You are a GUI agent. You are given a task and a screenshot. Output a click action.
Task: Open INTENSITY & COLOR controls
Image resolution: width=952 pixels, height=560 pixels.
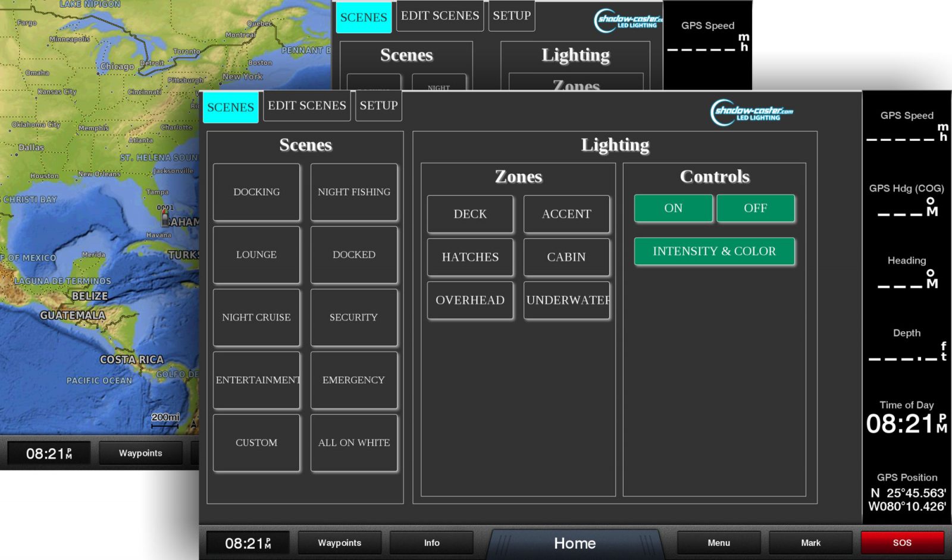pyautogui.click(x=714, y=251)
